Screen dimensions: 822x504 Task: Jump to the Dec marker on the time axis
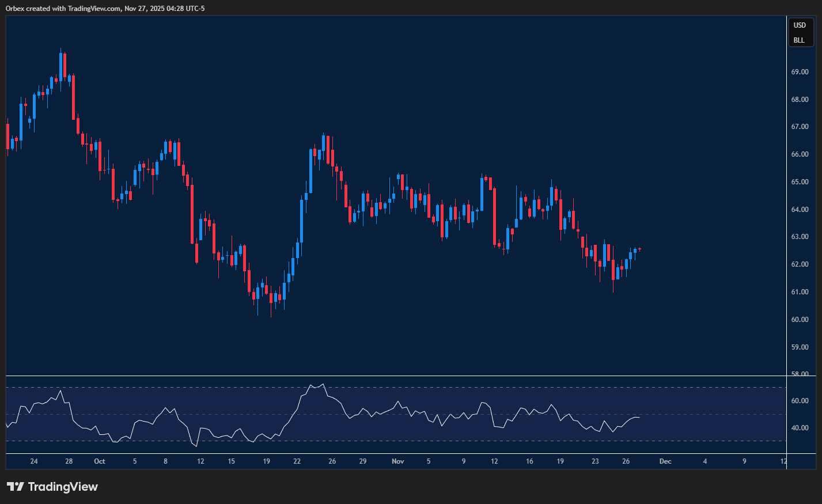click(x=665, y=461)
